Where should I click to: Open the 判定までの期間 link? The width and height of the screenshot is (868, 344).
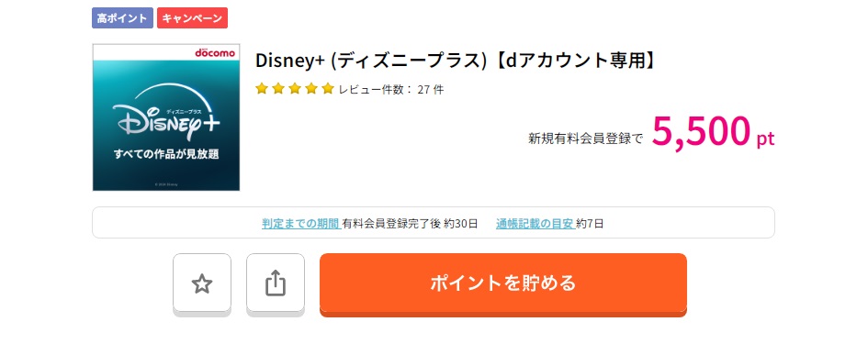(x=300, y=224)
